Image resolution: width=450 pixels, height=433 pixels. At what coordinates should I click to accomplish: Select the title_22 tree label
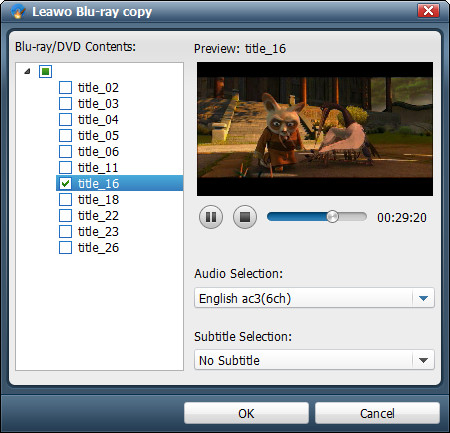[98, 216]
